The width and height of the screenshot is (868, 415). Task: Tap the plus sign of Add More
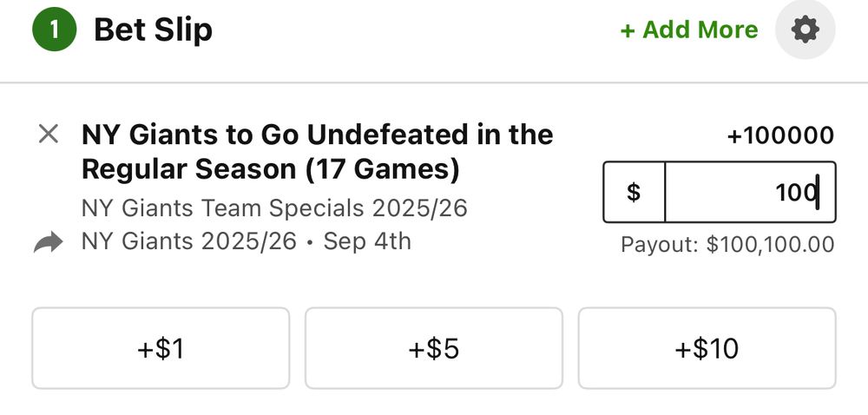(x=628, y=30)
